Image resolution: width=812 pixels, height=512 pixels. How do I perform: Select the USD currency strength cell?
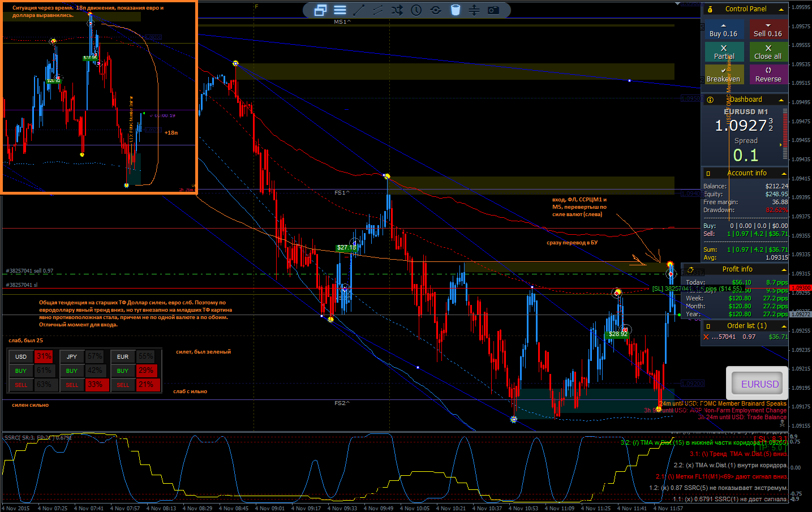point(21,356)
